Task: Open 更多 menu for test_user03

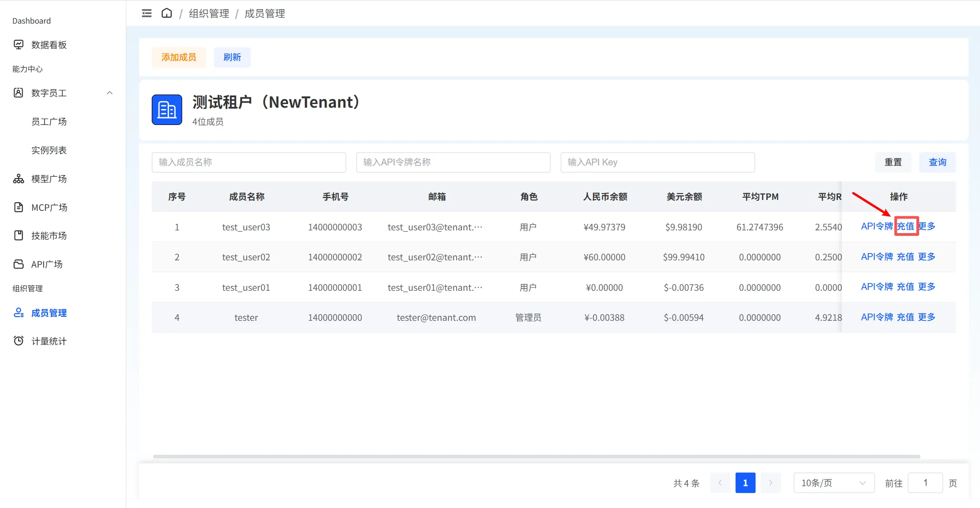Action: point(927,226)
